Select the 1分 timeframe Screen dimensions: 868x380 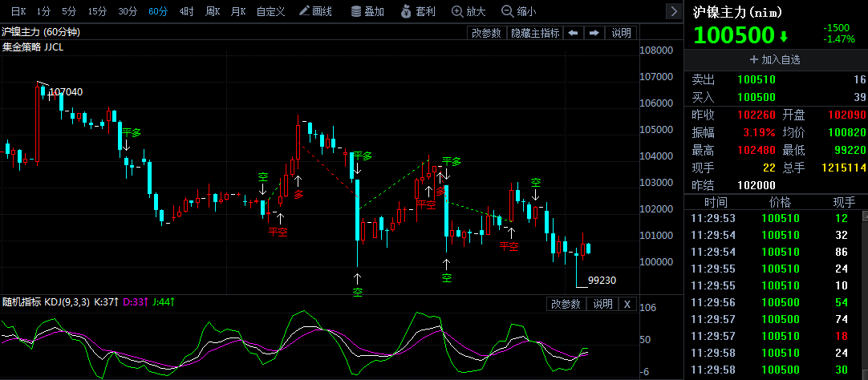click(x=43, y=11)
